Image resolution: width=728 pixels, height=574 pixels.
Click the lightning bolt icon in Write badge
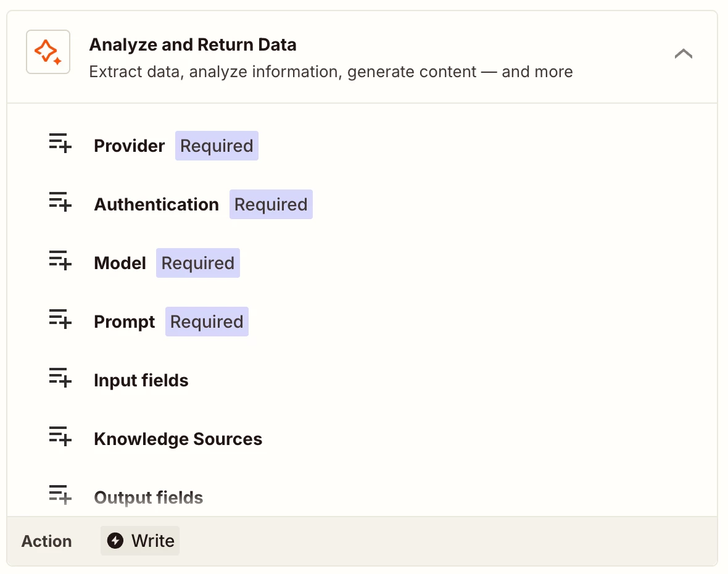[x=115, y=541]
